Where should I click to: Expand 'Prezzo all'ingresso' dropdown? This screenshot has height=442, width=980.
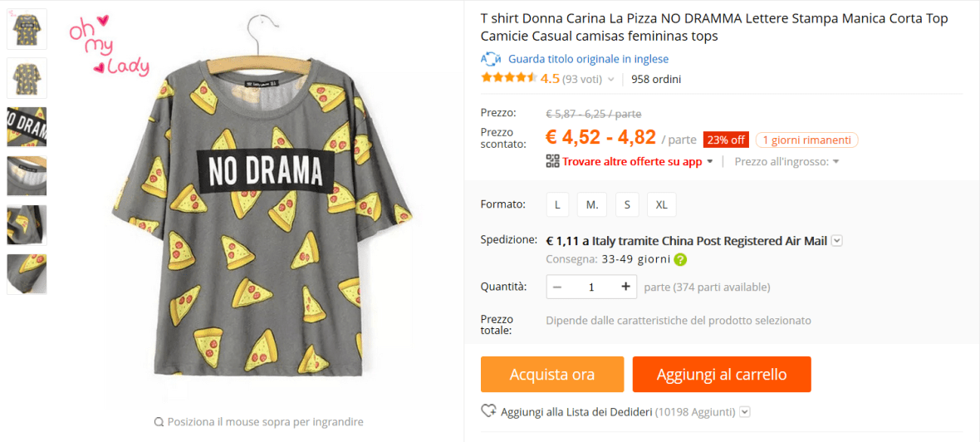click(x=835, y=162)
